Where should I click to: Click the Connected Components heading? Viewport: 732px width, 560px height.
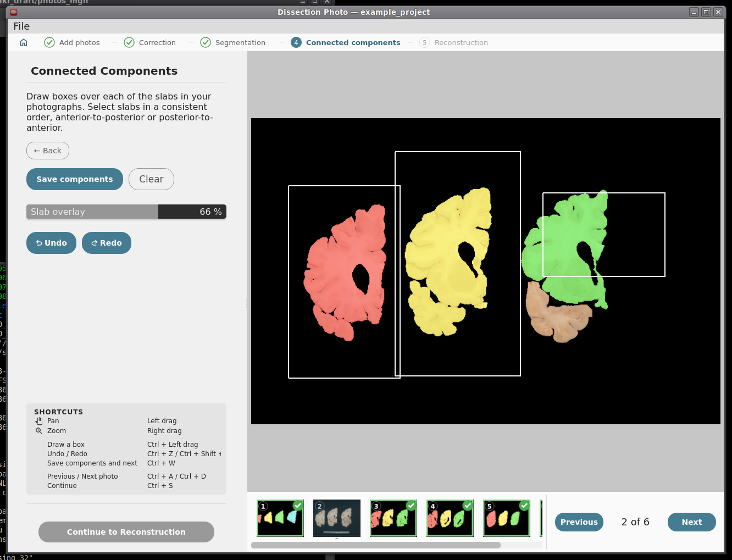[x=104, y=71]
